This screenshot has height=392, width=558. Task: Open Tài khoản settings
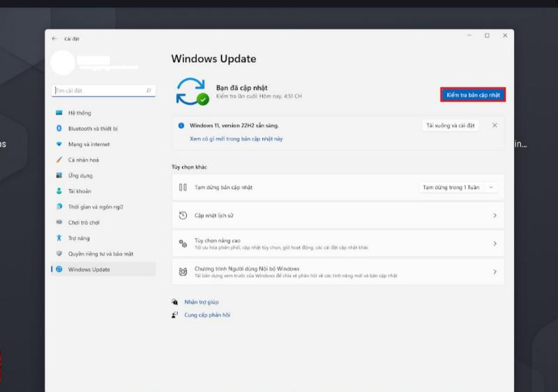(x=103, y=191)
